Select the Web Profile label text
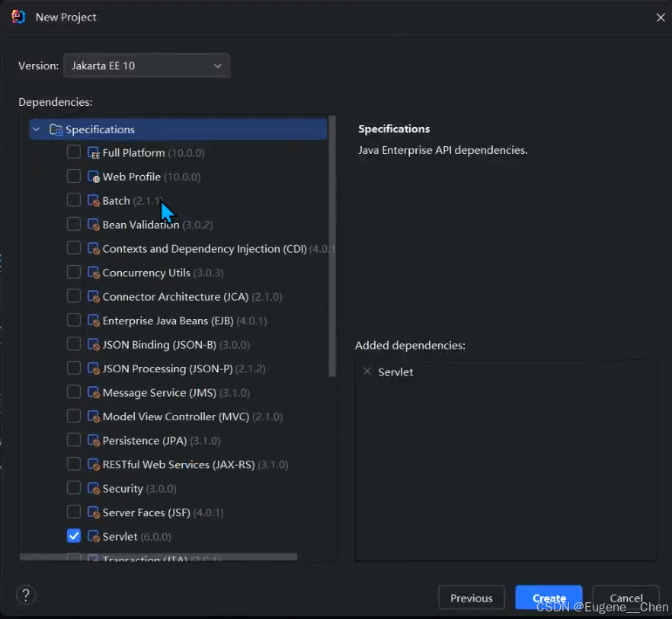672x619 pixels. 132,177
